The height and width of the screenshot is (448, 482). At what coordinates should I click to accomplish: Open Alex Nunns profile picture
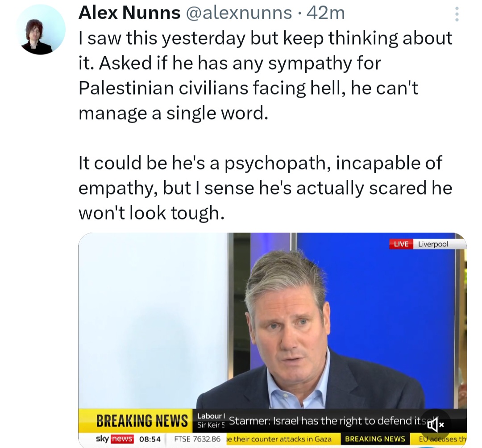click(40, 30)
